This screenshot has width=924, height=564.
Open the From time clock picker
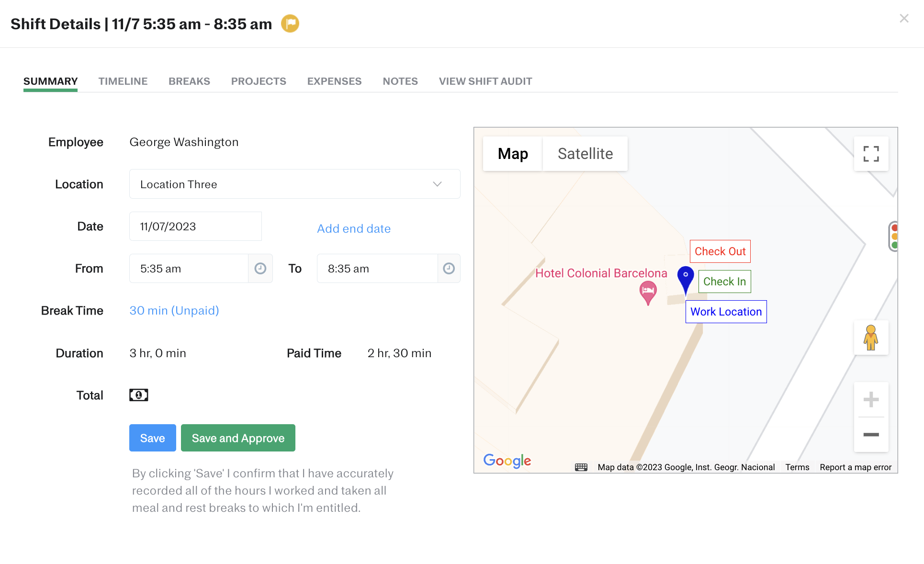[260, 269]
